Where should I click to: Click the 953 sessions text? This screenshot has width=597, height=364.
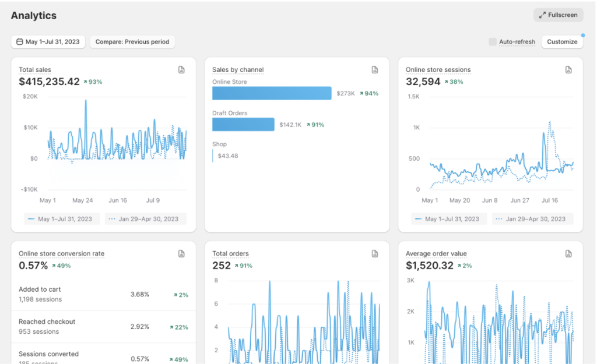(x=39, y=331)
